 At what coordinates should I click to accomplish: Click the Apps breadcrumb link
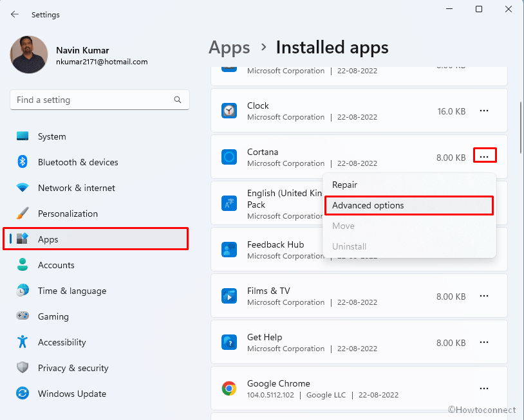tap(229, 48)
